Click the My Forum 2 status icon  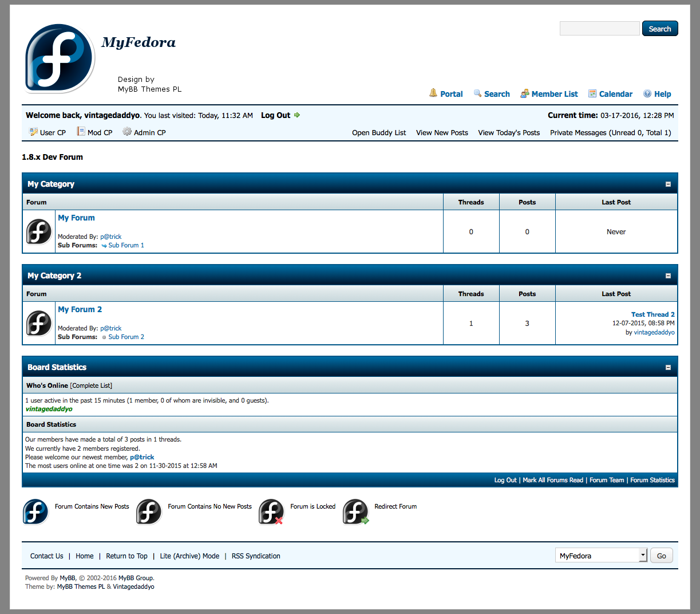point(39,323)
